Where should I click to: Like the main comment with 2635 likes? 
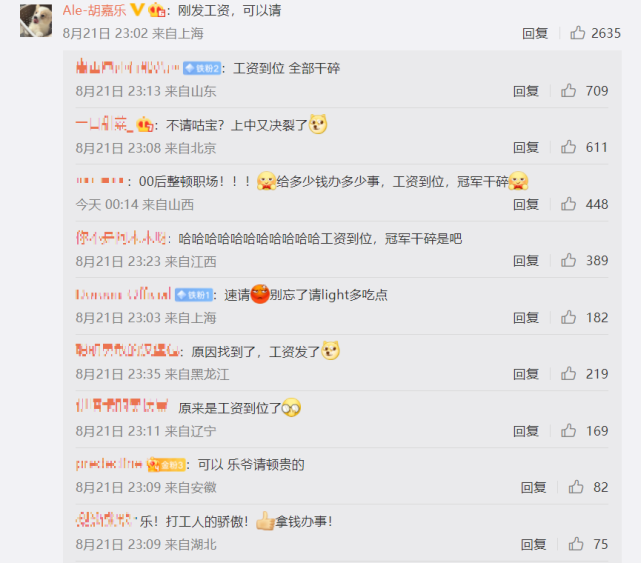577,33
